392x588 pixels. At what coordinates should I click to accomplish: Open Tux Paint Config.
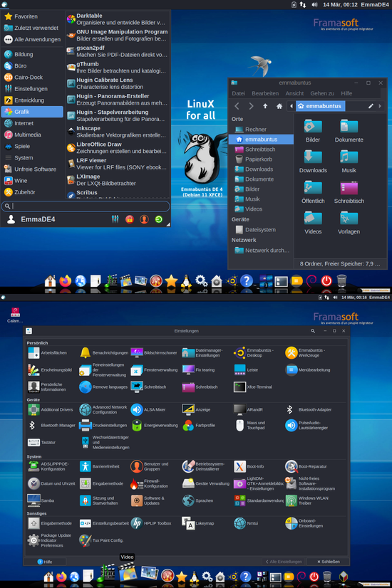101,540
